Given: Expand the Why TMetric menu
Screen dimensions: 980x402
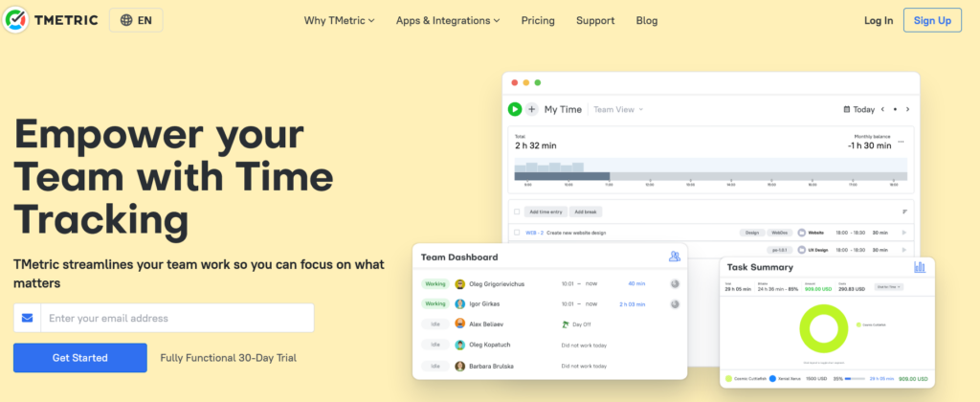Looking at the screenshot, I should pyautogui.click(x=340, y=21).
